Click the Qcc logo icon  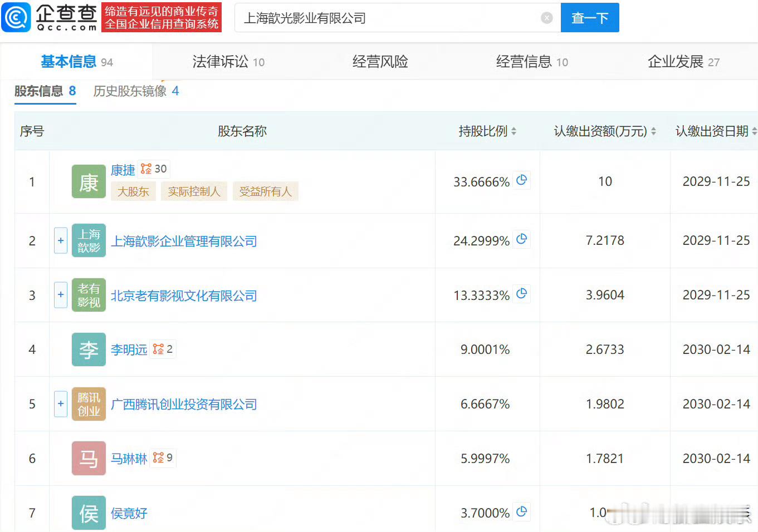pyautogui.click(x=17, y=17)
